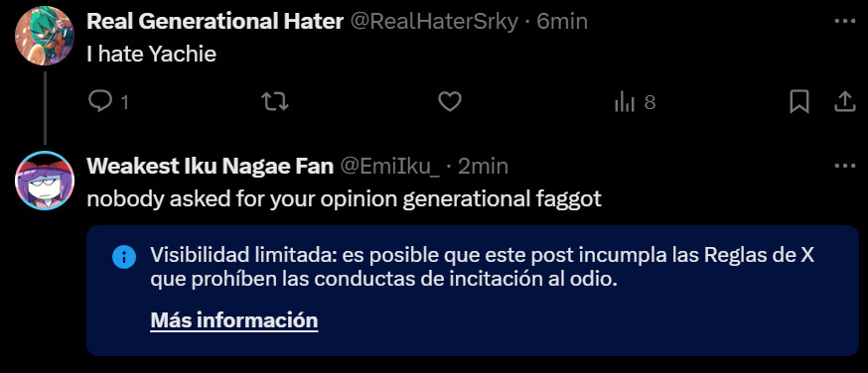The width and height of the screenshot is (868, 373).
Task: Repost the "I hate Yachie" post
Action: click(275, 101)
